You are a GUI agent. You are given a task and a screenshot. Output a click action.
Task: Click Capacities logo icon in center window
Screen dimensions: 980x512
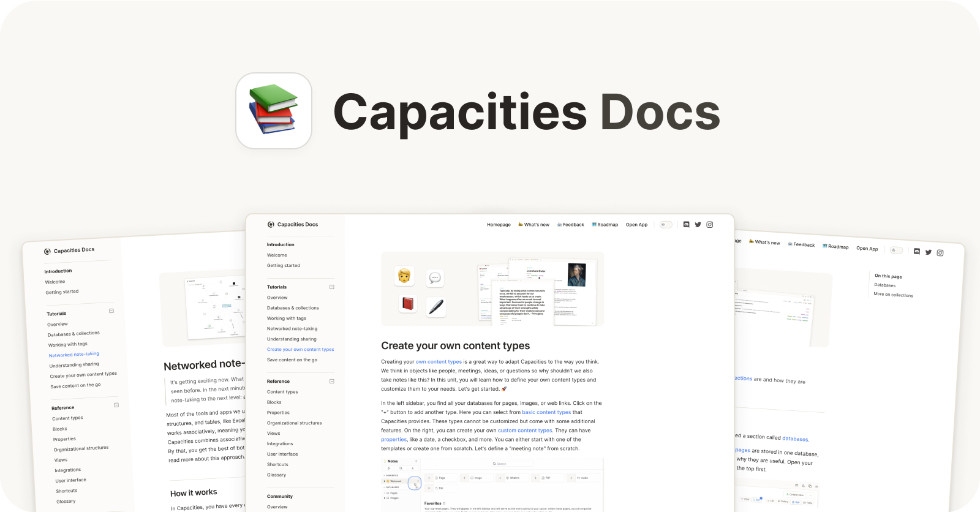click(271, 225)
